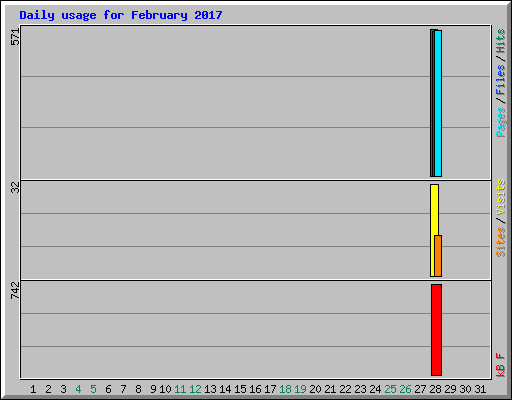Click day 24 on the x-axis
Screen dimensions: 512x400
(x=375, y=389)
